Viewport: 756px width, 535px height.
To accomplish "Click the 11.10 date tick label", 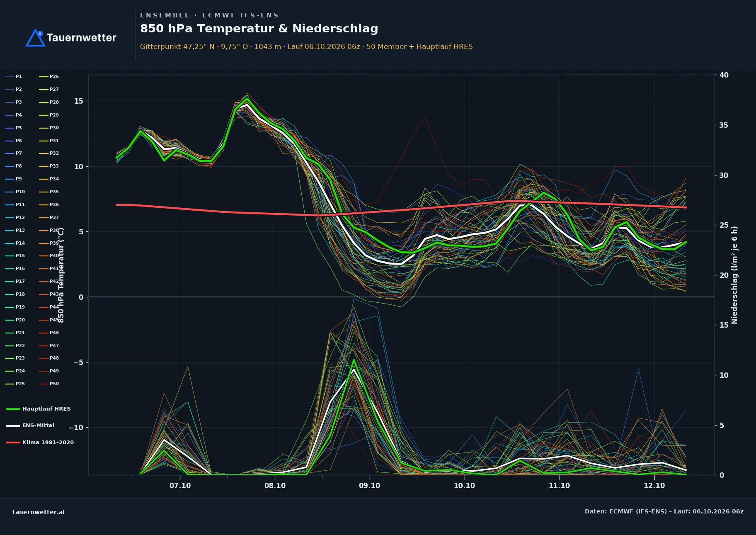I will (559, 486).
